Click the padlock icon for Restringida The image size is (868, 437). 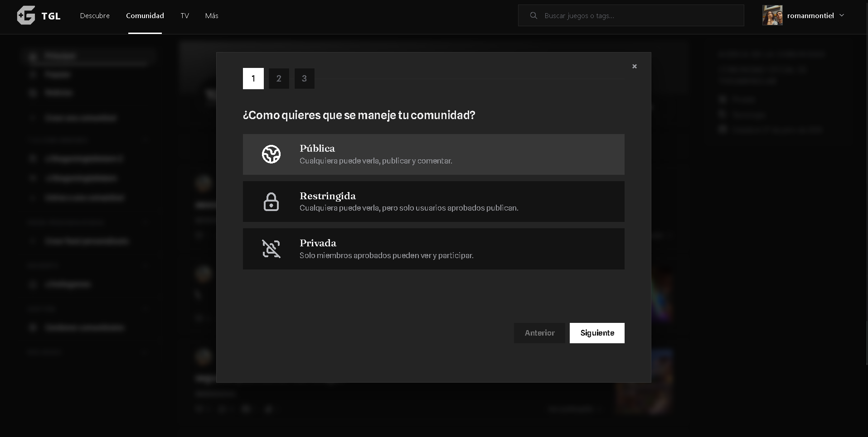click(271, 202)
